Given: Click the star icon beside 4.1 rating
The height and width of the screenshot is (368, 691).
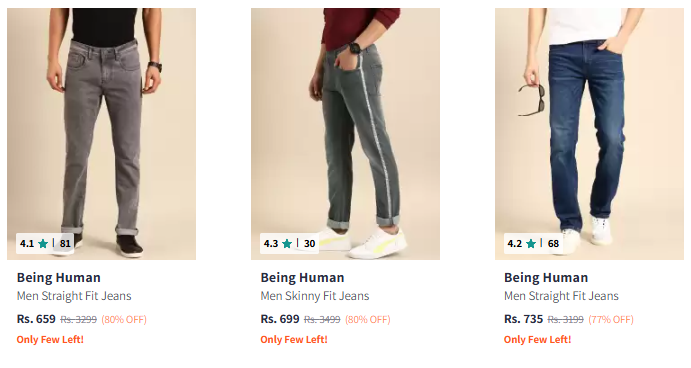Looking at the screenshot, I should (x=43, y=243).
